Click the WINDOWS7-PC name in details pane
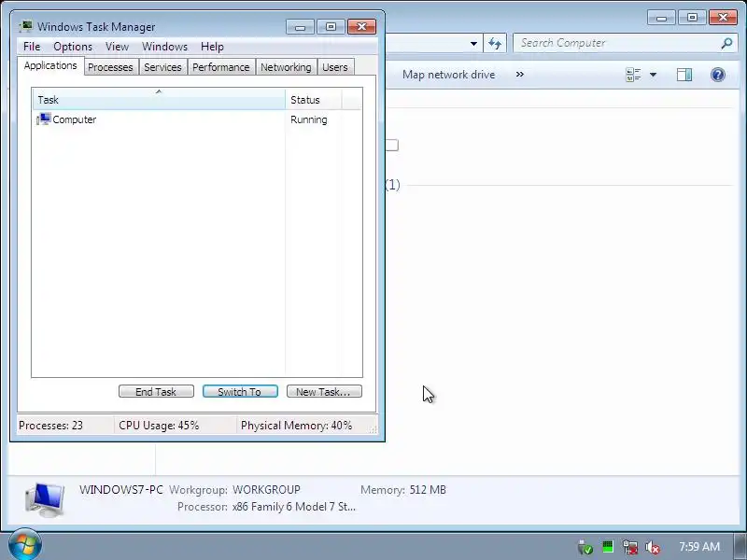The width and height of the screenshot is (747, 560). (x=121, y=489)
